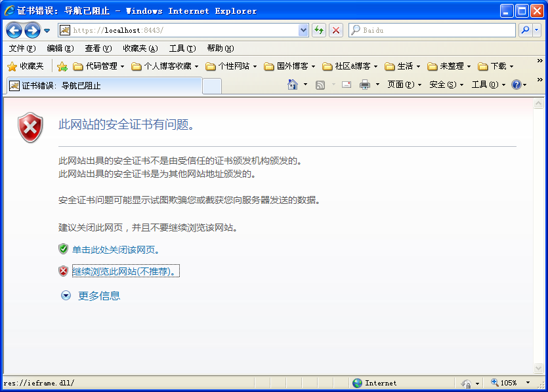548x392 pixels.
Task: Select the 证书错误: 导航已阻止 tab
Action: coord(104,86)
